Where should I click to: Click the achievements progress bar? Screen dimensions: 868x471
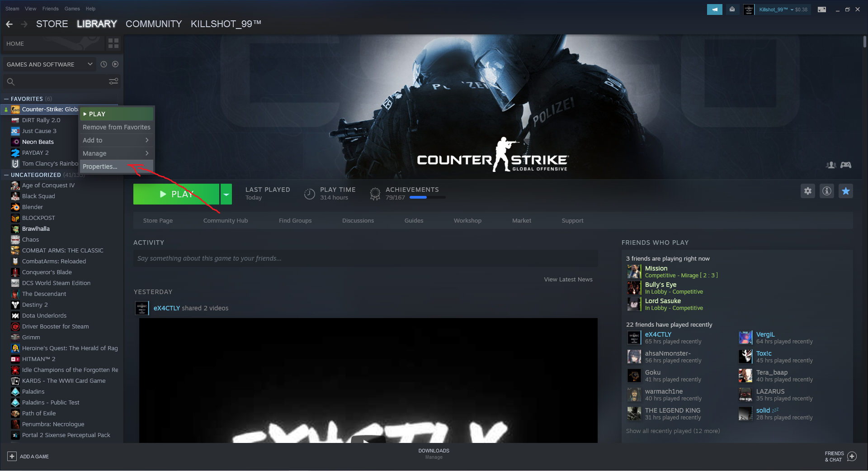pyautogui.click(x=427, y=197)
